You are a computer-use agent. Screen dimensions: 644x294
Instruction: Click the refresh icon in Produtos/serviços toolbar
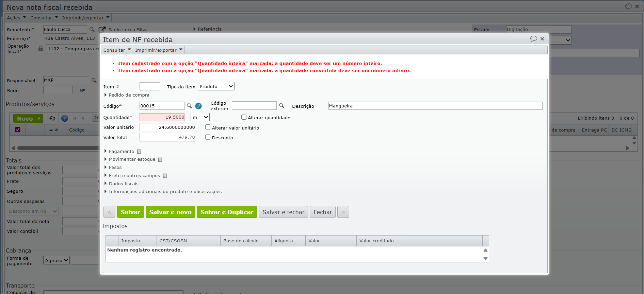pos(52,118)
